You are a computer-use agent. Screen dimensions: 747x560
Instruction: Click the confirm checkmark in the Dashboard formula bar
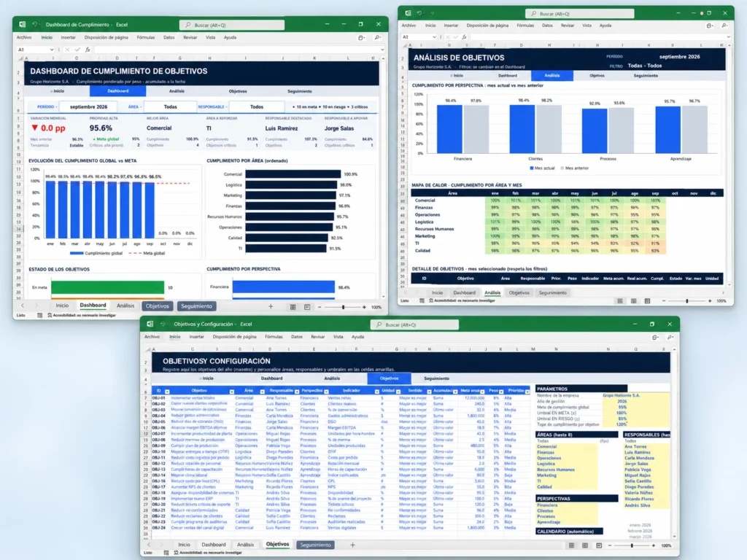(77, 50)
